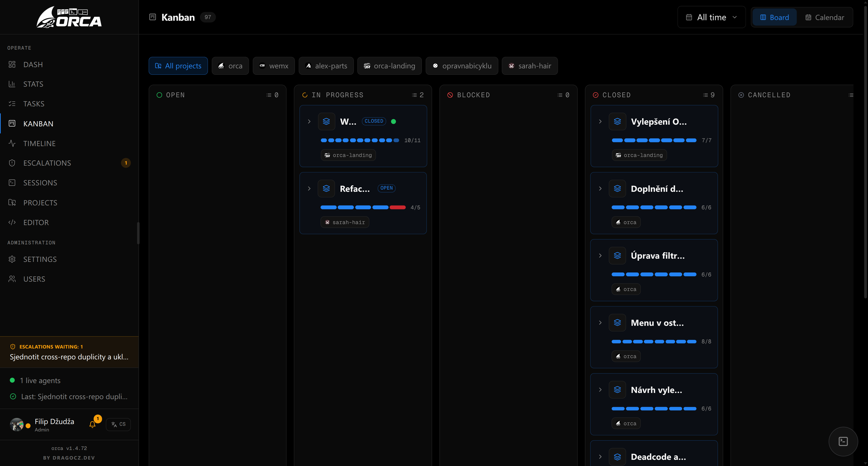Click the CLOSED badge on W... card

pos(374,121)
